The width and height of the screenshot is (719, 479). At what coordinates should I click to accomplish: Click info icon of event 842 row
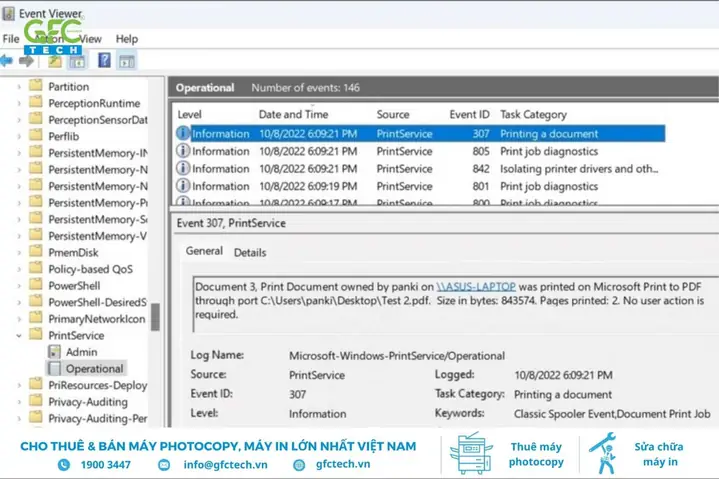tap(183, 168)
